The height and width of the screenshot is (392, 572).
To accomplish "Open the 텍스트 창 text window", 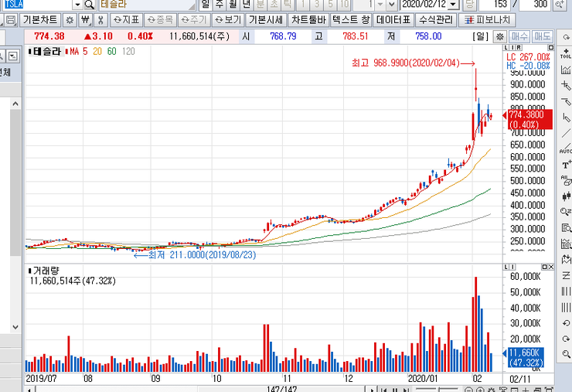I will click(351, 20).
